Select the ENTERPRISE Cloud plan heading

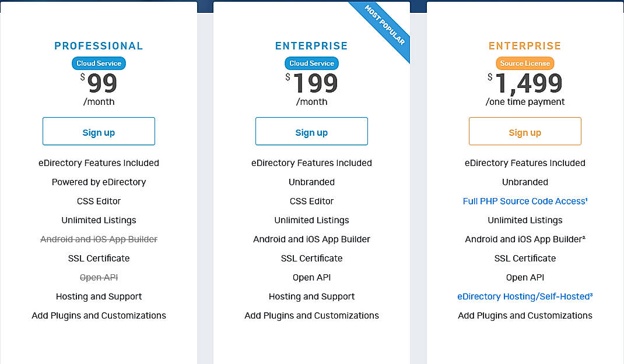tap(311, 45)
